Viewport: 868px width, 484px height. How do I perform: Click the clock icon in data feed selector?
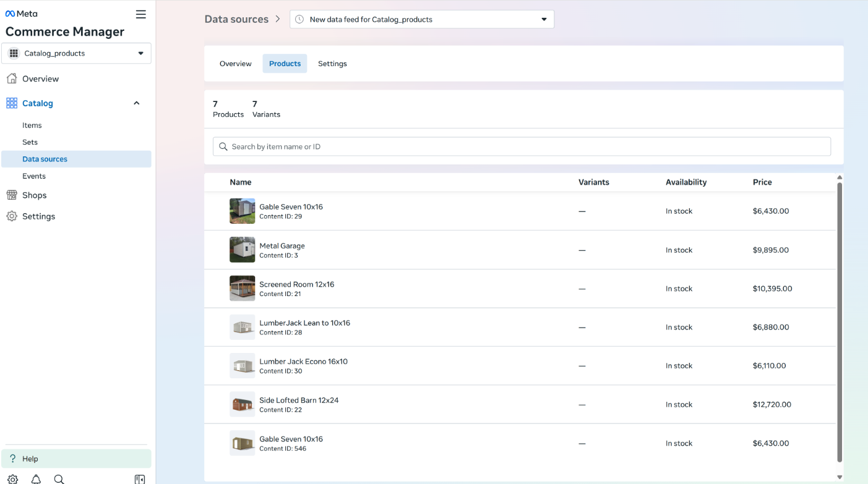tap(299, 19)
